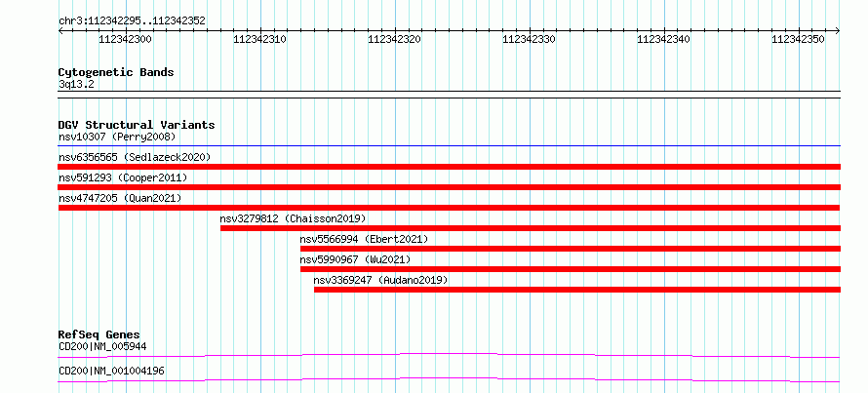Select the RefSeq Genes track title
The image size is (868, 393).
99,334
